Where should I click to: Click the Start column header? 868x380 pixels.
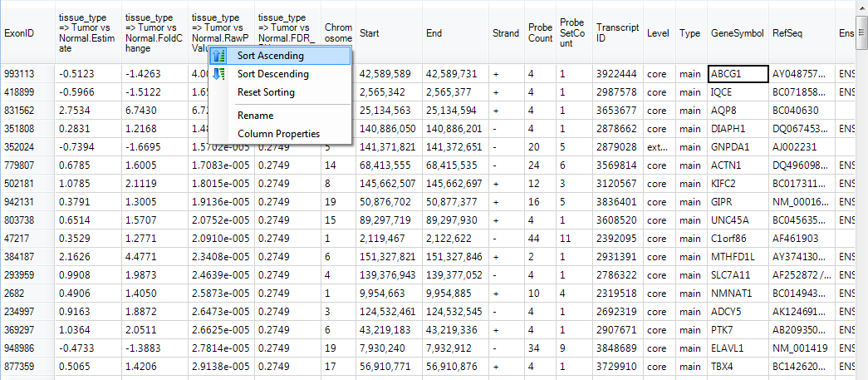pos(389,33)
